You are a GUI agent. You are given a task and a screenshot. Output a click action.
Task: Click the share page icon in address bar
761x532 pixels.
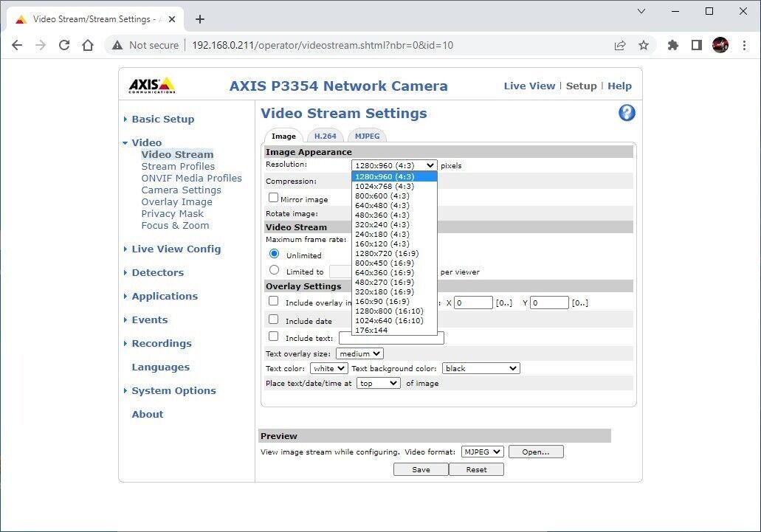click(x=620, y=45)
